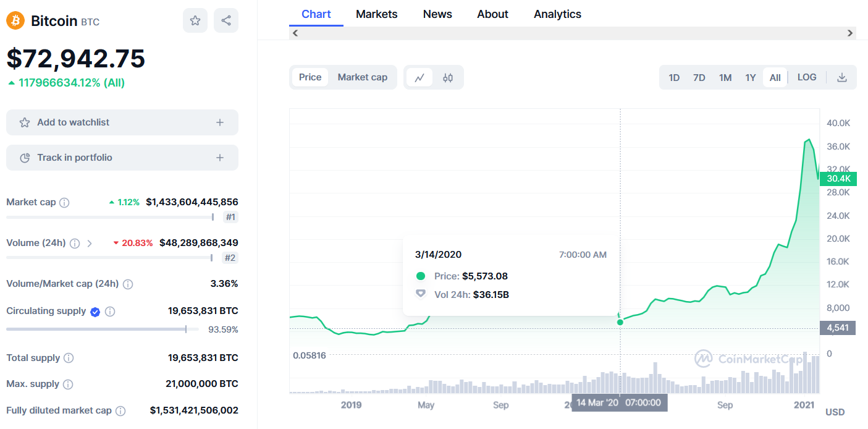Screen dimensions: 868x429
Task: Click the #1 market cap rank badge
Action: tap(230, 217)
